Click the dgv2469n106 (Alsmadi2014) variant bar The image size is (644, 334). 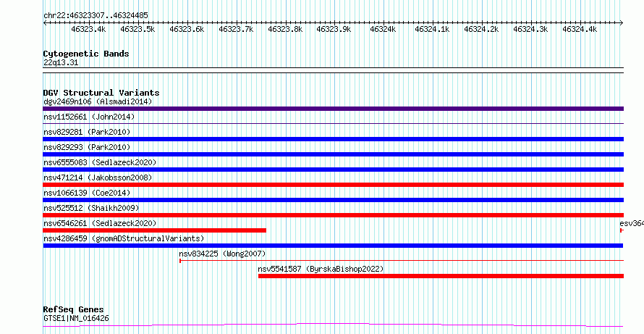[x=333, y=109]
